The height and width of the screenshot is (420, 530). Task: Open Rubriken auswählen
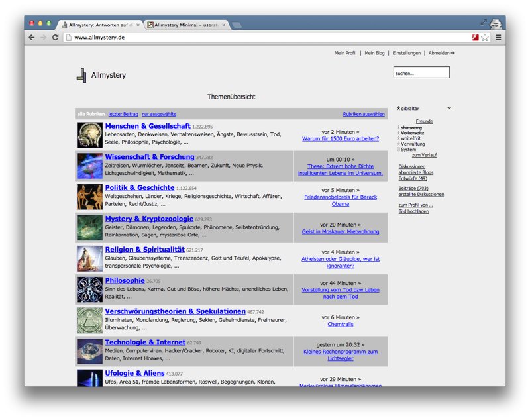click(364, 114)
